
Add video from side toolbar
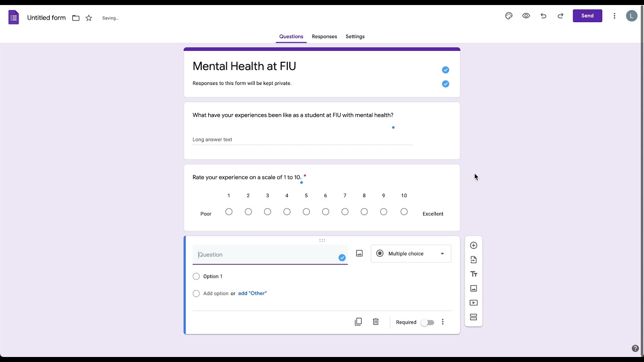click(x=473, y=303)
